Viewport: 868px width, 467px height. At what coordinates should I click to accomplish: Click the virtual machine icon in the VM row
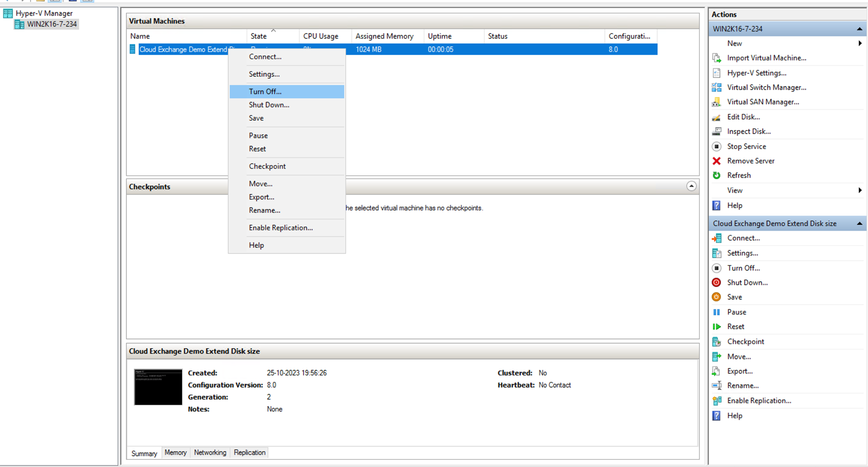click(133, 50)
